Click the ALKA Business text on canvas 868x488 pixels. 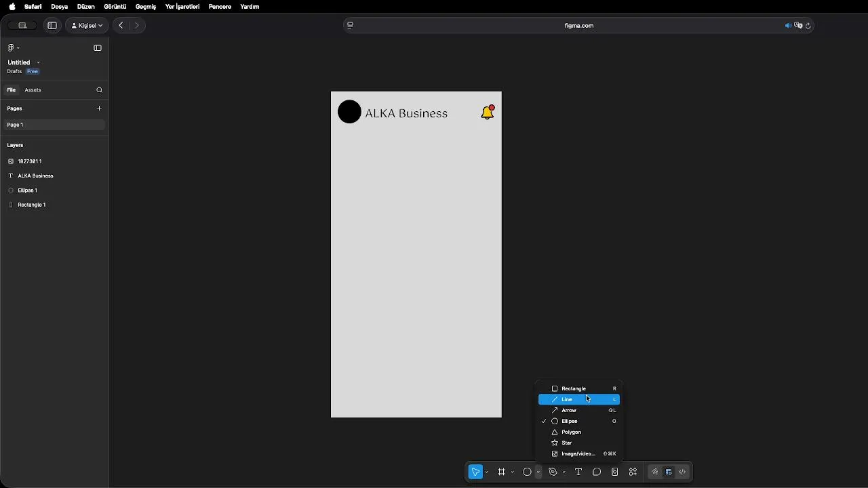[406, 113]
